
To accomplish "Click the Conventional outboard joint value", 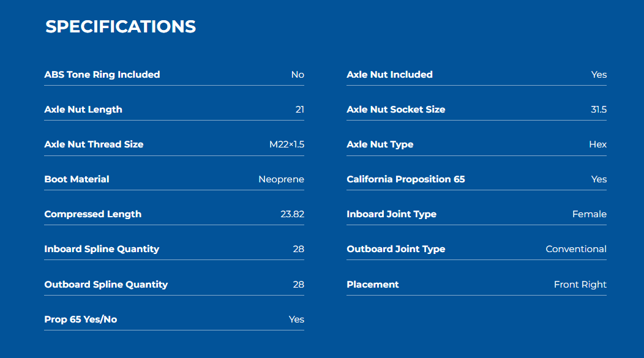I will 576,249.
